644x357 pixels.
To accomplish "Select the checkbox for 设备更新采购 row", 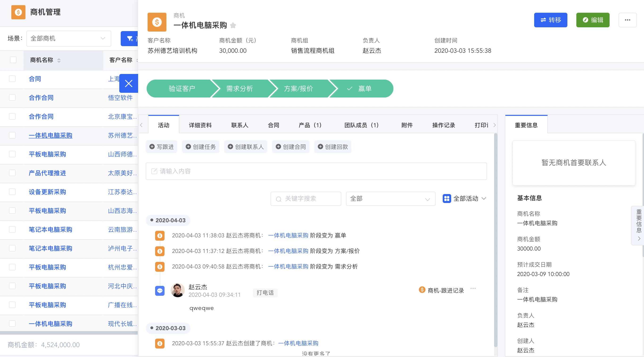I will tap(12, 192).
